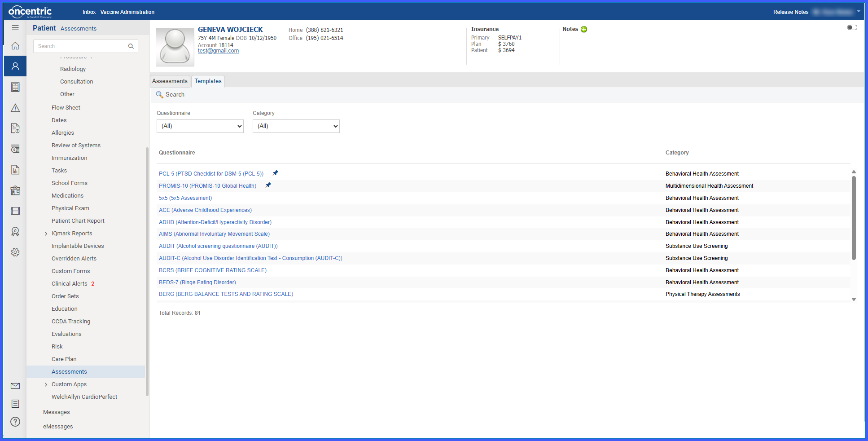Image resolution: width=868 pixels, height=441 pixels.
Task: Open Immunization in the patient menu
Action: click(69, 158)
